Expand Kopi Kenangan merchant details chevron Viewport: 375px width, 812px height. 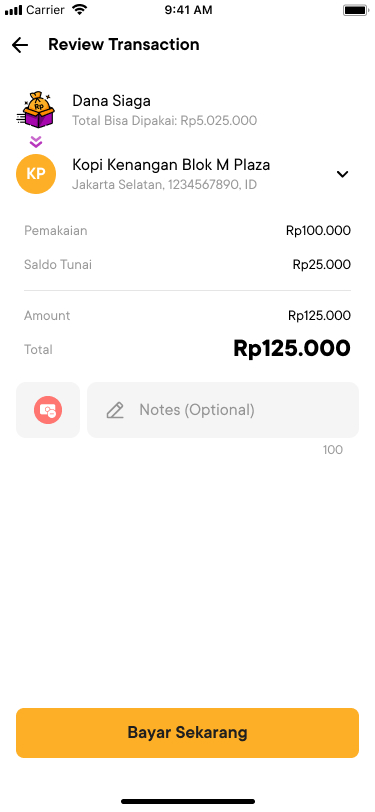[342, 175]
